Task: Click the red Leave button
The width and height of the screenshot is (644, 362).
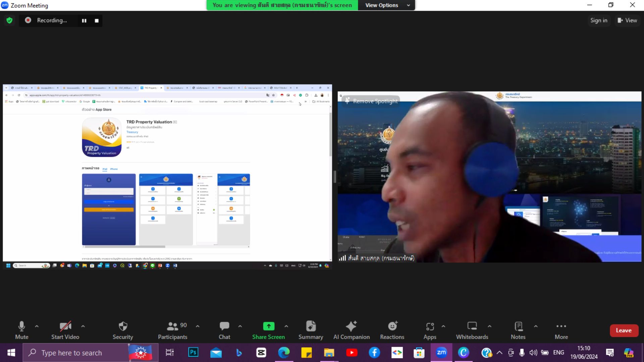Action: tap(624, 330)
